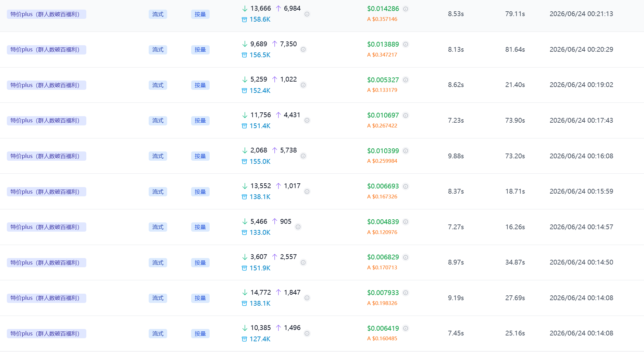The height and width of the screenshot is (355, 644).
Task: Click cached tokens value 127.4K
Action: (260, 339)
